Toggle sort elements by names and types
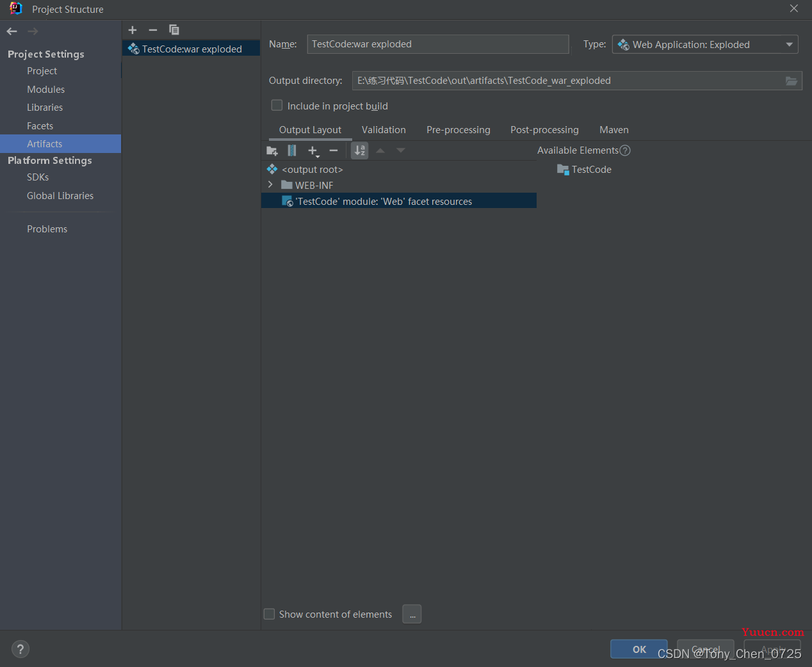 click(x=360, y=150)
